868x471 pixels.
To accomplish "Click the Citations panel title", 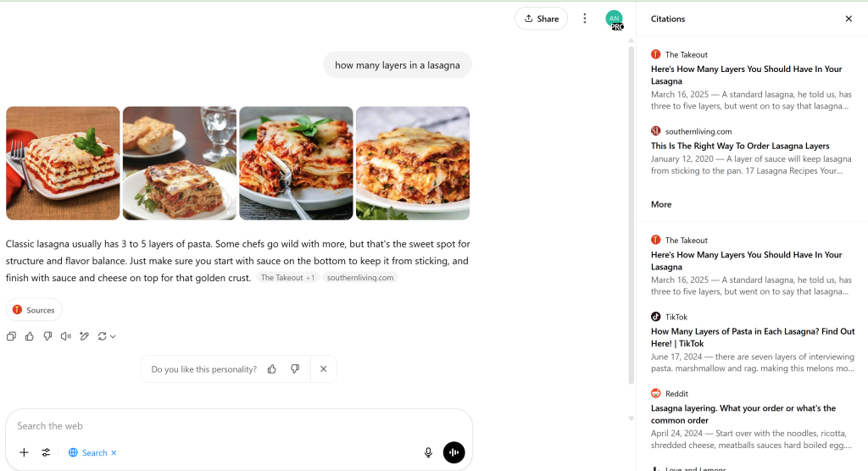I will (x=668, y=19).
